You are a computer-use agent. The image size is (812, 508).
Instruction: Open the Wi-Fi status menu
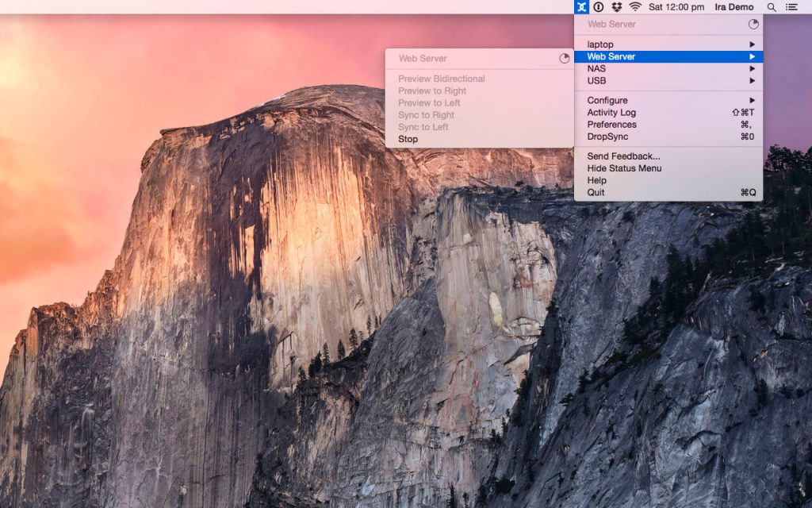coord(635,7)
